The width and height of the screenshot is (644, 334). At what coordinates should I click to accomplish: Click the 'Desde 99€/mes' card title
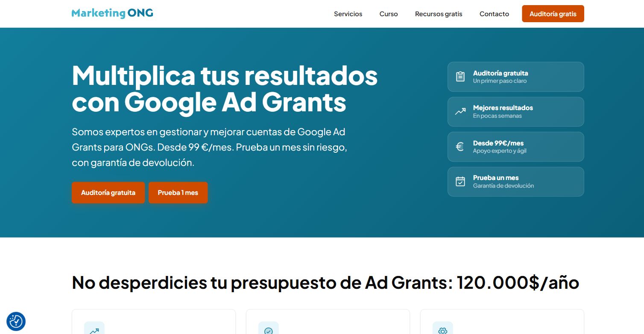(x=498, y=143)
